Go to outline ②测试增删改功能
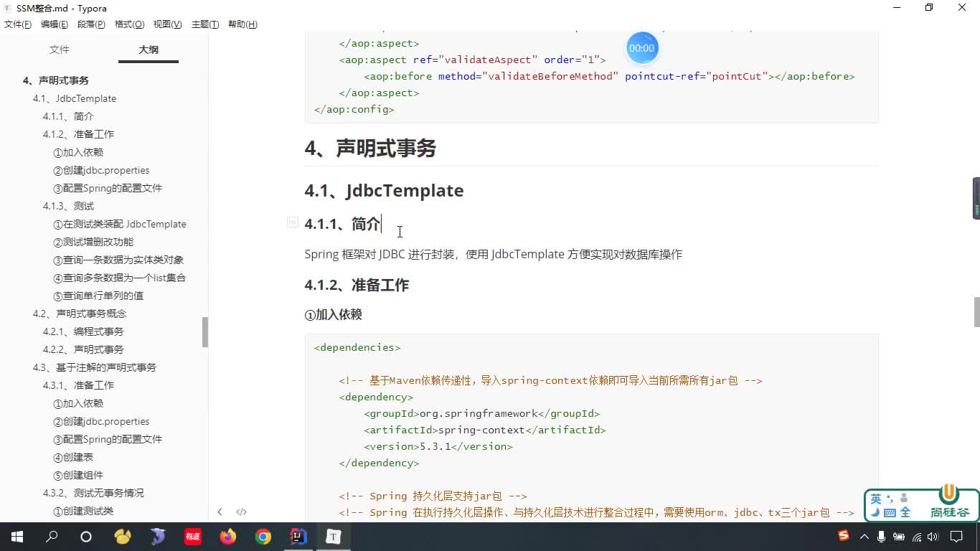Viewport: 980px width, 551px height. tap(93, 242)
